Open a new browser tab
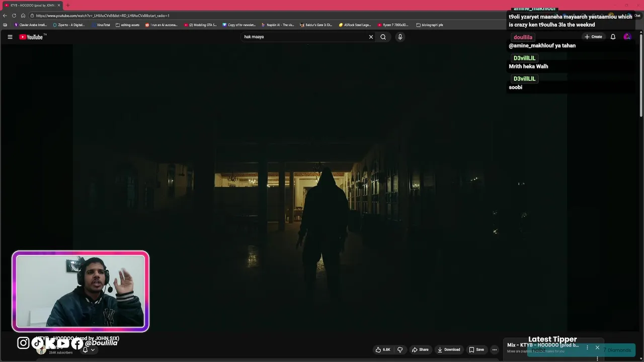The height and width of the screenshot is (362, 644). coord(67,5)
